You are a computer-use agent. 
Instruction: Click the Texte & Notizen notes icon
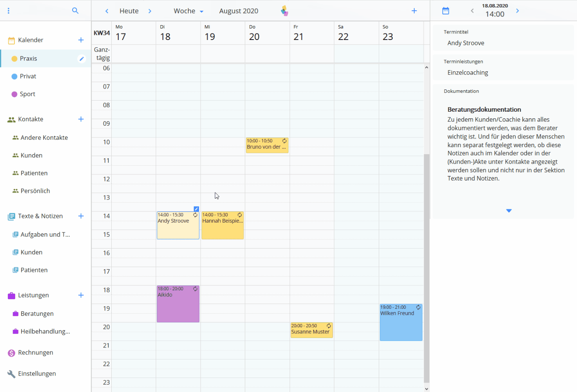coord(10,216)
